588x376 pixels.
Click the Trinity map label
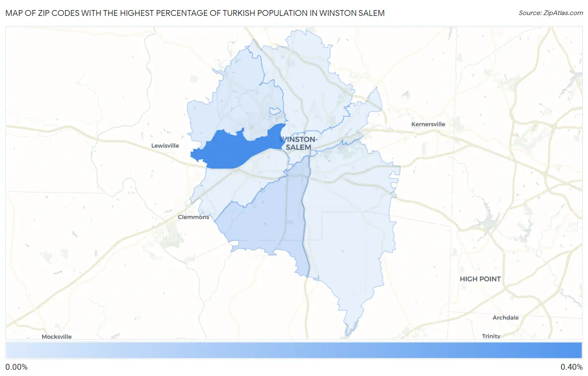pyautogui.click(x=491, y=336)
